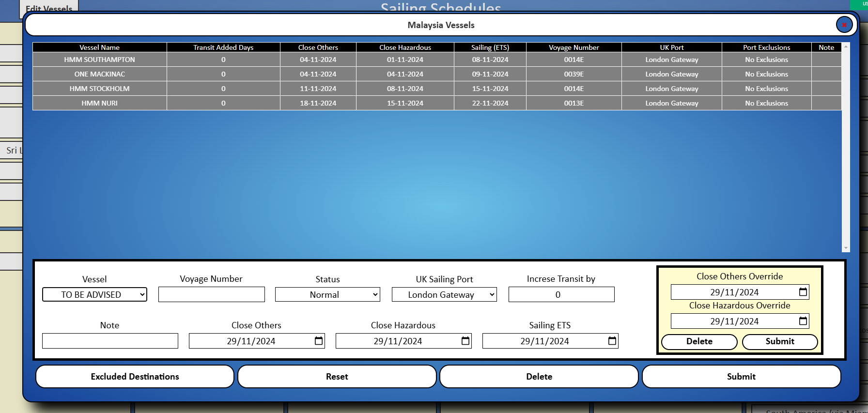Viewport: 868px width, 413px height.
Task: Click the bottom Delete button
Action: [539, 376]
